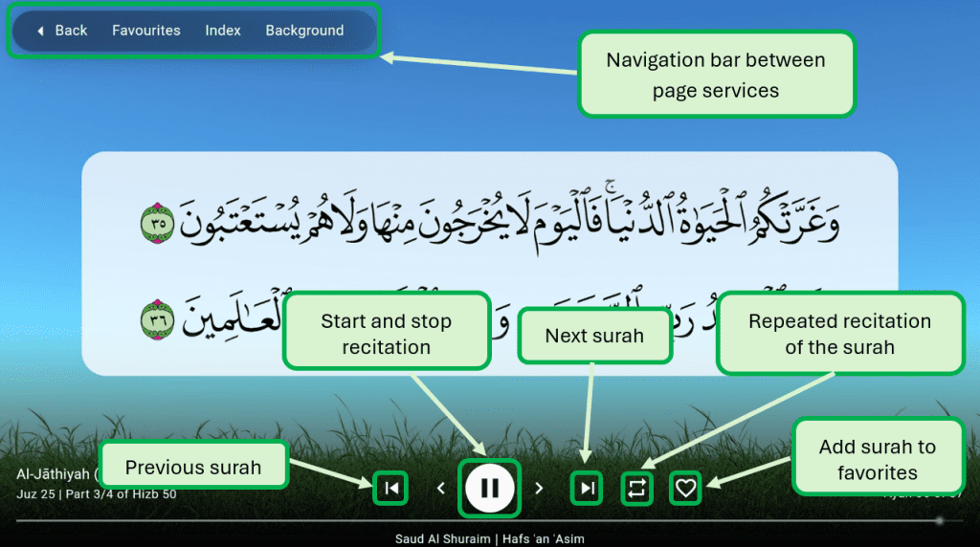Screen dimensions: 980x547
Task: Click the "Navigation bar between page services" callout
Action: (x=715, y=75)
